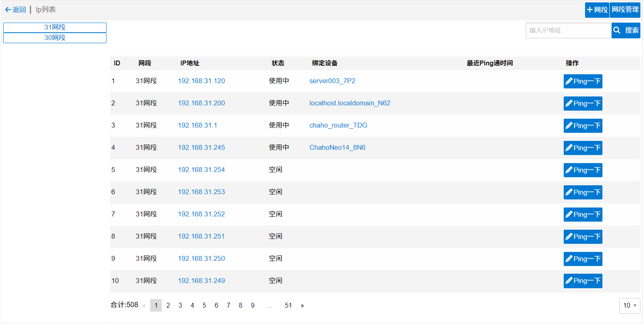This screenshot has height=329, width=644.
Task: Click the previous page « arrow
Action: click(144, 306)
